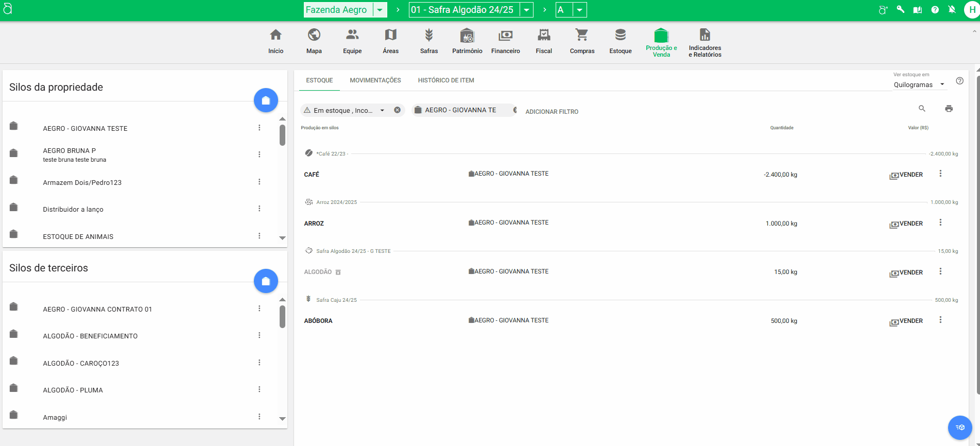The height and width of the screenshot is (446, 980).
Task: Click the help question mark in top bar
Action: [x=935, y=10]
